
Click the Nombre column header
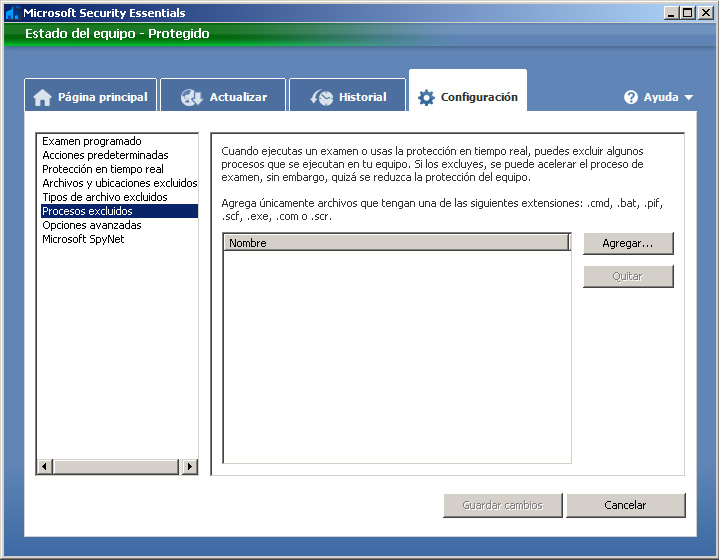click(395, 243)
